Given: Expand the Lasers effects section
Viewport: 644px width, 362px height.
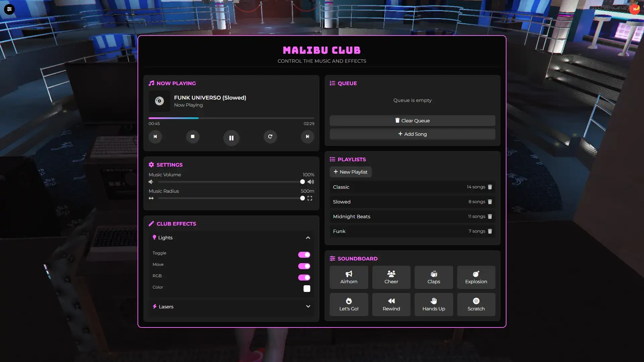Looking at the screenshot, I should (x=308, y=306).
